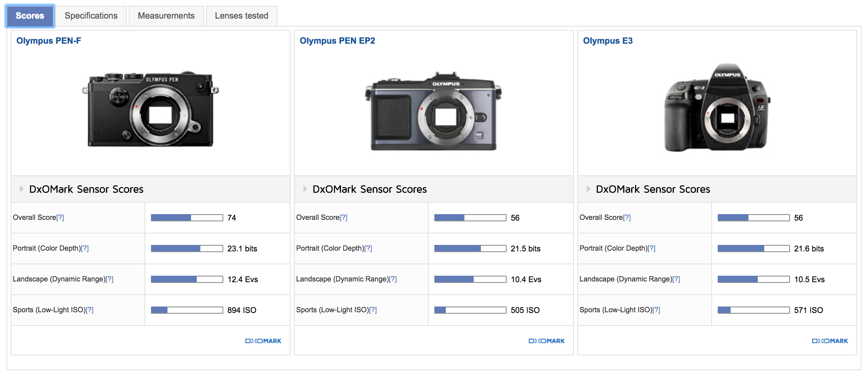Open the Olympus PEN-F title link
This screenshot has width=868, height=376.
[x=49, y=41]
